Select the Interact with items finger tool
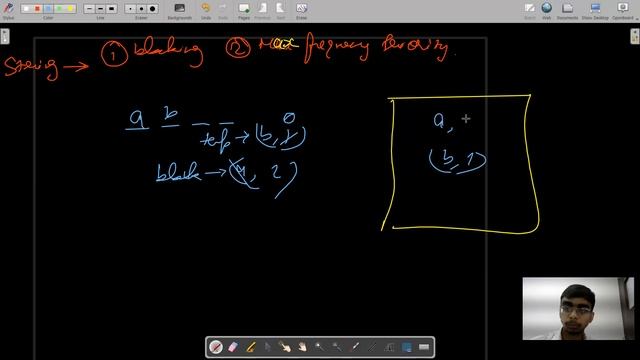Screen dimensions: 640x360 [285, 347]
